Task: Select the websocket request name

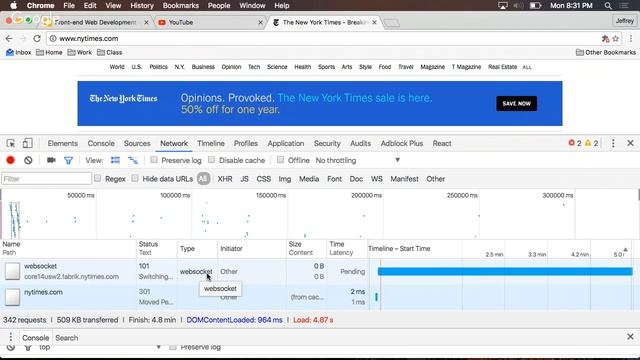Action: 40,266
